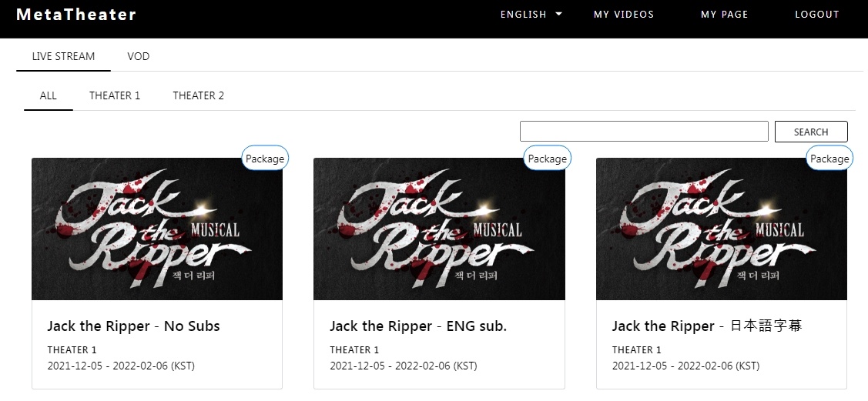Filter by THEATER 2 tab

(x=198, y=95)
